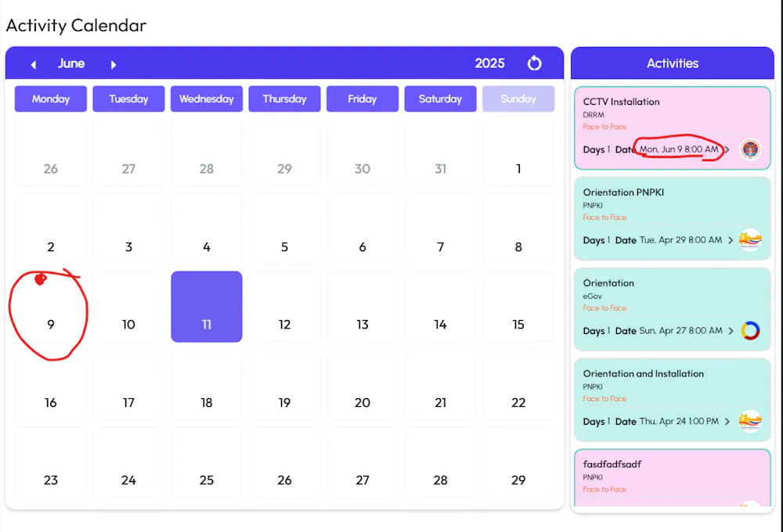
Task: Expand CCTV Installation chevron arrow
Action: tap(727, 149)
